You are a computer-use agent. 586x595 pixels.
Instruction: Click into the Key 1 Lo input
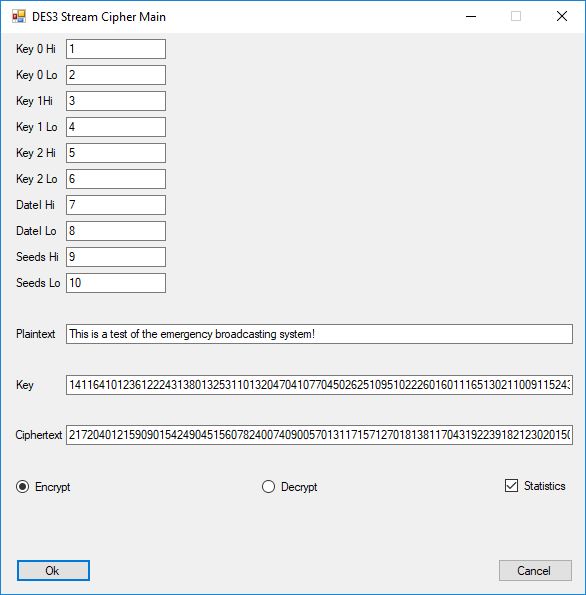(x=116, y=127)
